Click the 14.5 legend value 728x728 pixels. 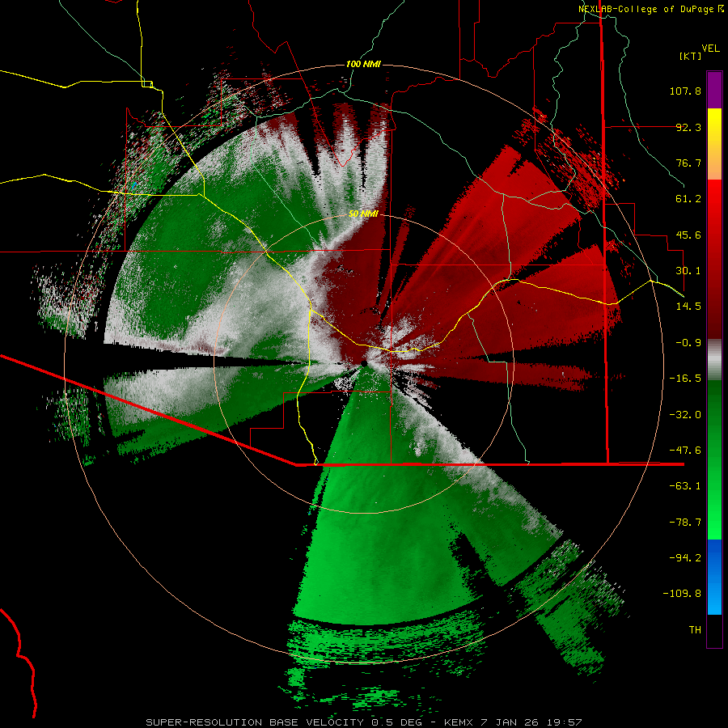click(688, 307)
